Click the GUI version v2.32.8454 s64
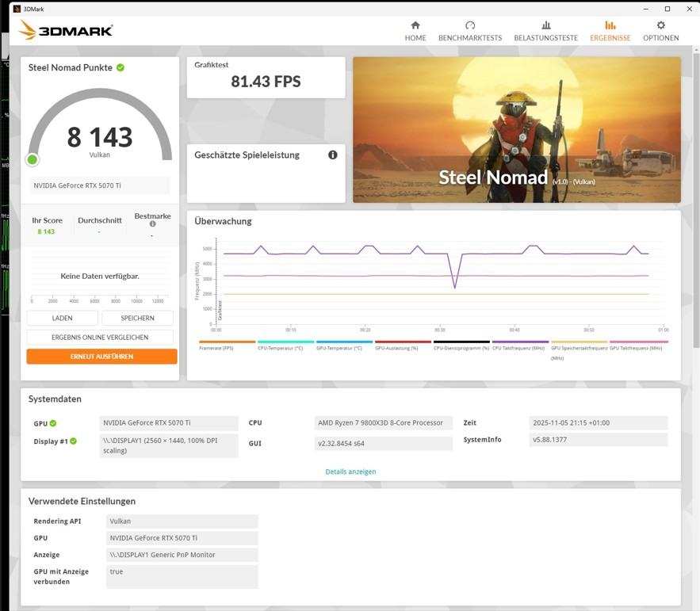 (x=383, y=444)
